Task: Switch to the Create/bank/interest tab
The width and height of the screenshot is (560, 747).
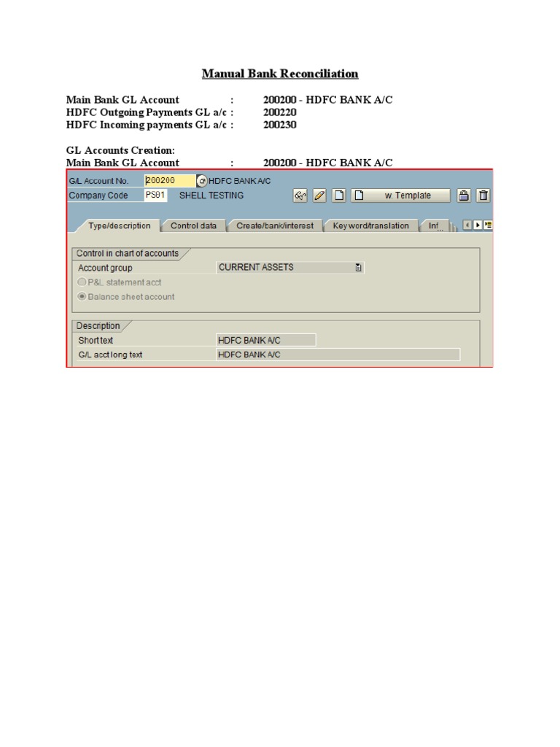Action: (x=275, y=226)
